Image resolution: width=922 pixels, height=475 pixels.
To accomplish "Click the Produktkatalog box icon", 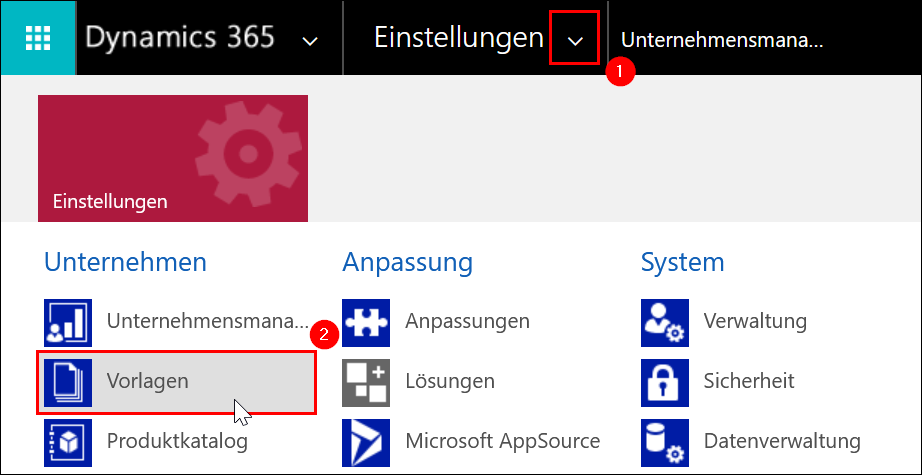I will point(68,443).
